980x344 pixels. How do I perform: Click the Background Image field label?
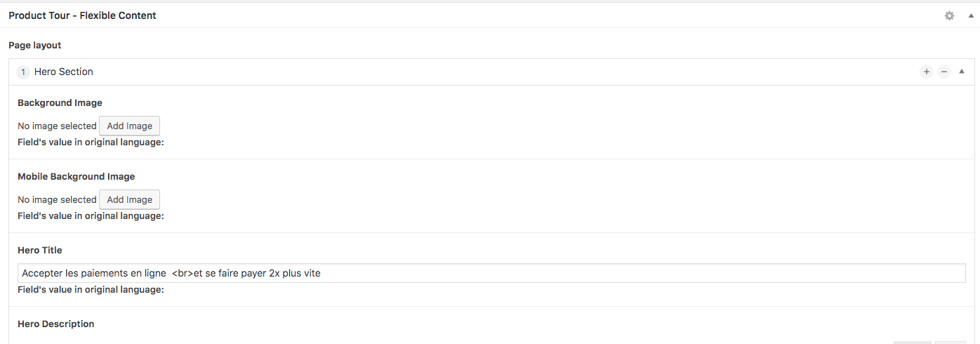click(60, 103)
